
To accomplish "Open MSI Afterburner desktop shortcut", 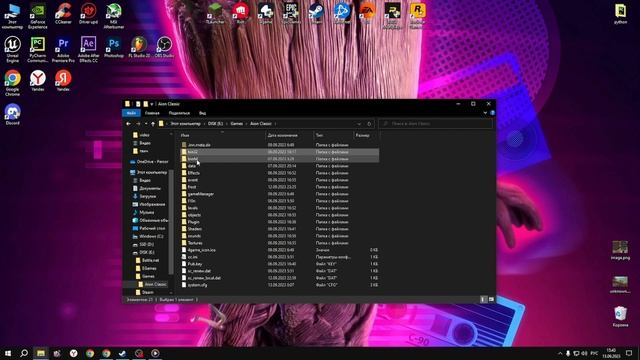I will coord(113,16).
